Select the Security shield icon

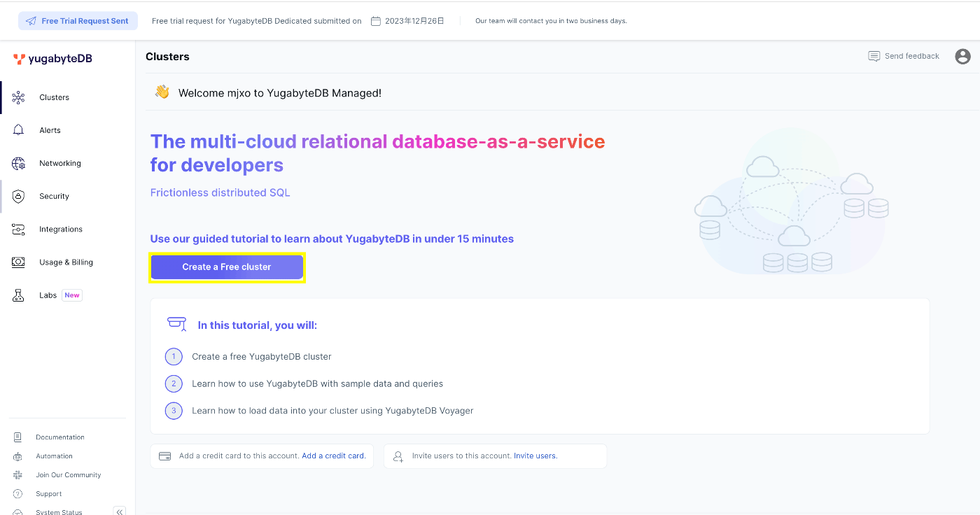click(18, 196)
